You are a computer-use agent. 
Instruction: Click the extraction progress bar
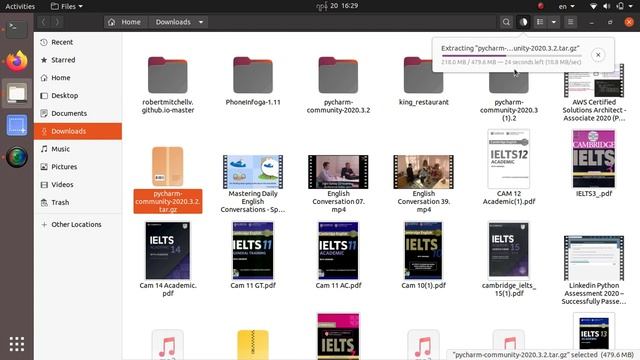[511, 56]
